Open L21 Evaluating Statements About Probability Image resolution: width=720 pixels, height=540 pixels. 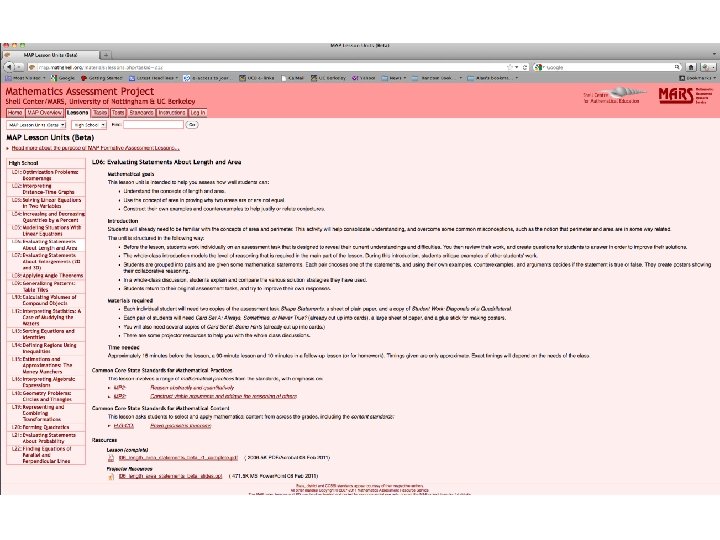[44, 439]
